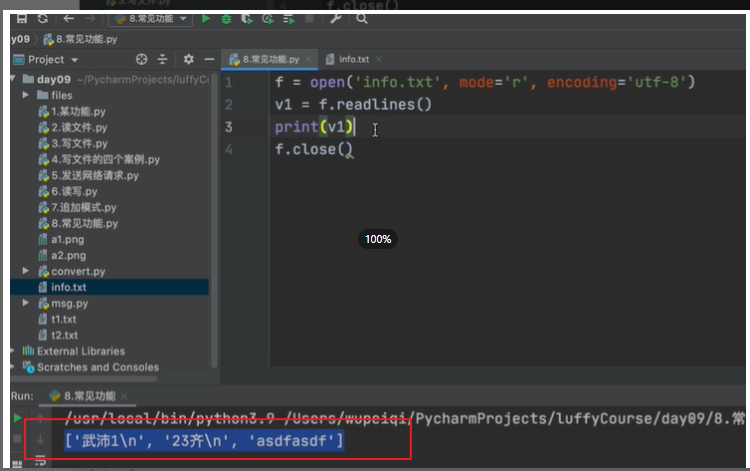750x471 pixels.
Task: Stop with the Run panel stop icon
Action: pyautogui.click(x=17, y=439)
